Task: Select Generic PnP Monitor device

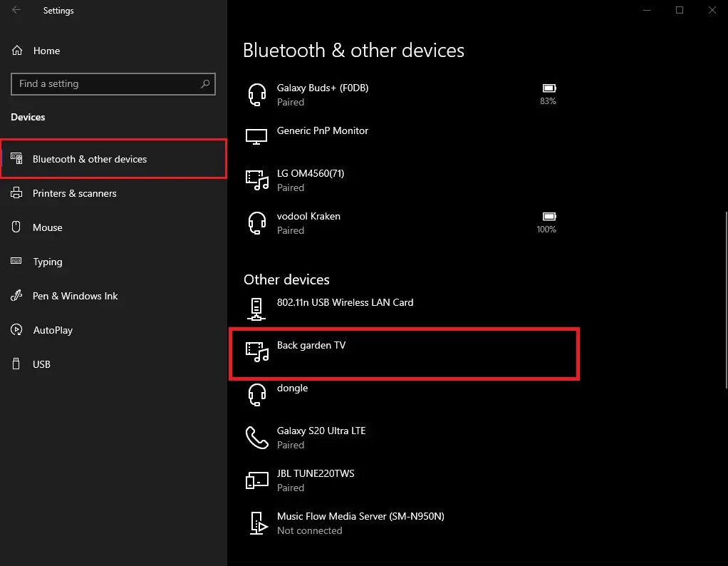Action: coord(404,138)
